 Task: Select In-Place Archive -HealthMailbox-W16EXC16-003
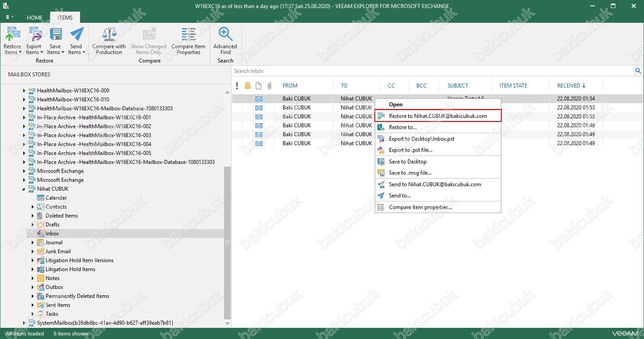94,135
